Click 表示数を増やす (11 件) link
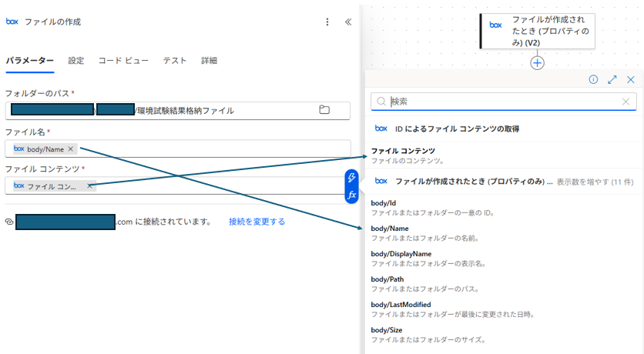 tap(595, 182)
